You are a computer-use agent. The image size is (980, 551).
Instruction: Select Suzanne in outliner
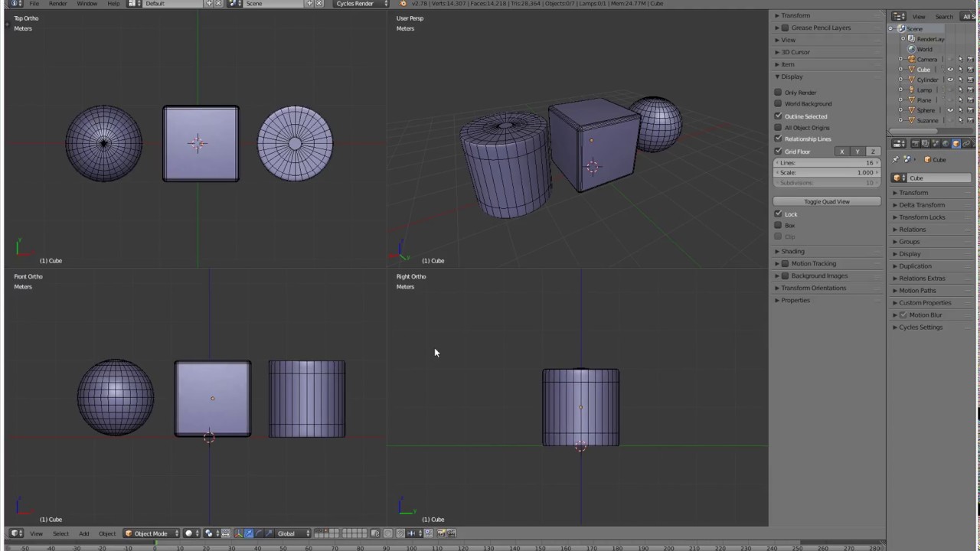[927, 120]
